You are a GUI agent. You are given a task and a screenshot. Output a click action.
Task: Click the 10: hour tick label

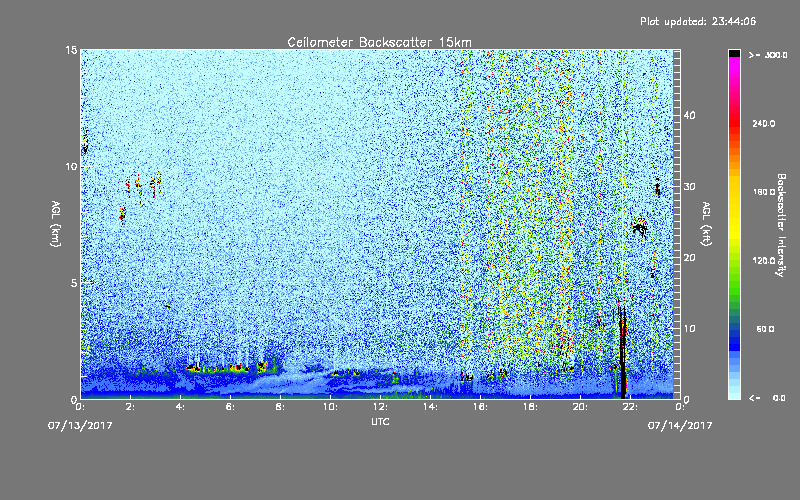(x=331, y=407)
